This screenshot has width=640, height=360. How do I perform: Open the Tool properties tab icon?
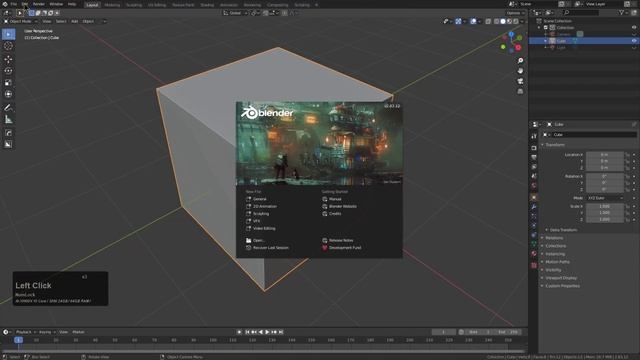coord(534,136)
